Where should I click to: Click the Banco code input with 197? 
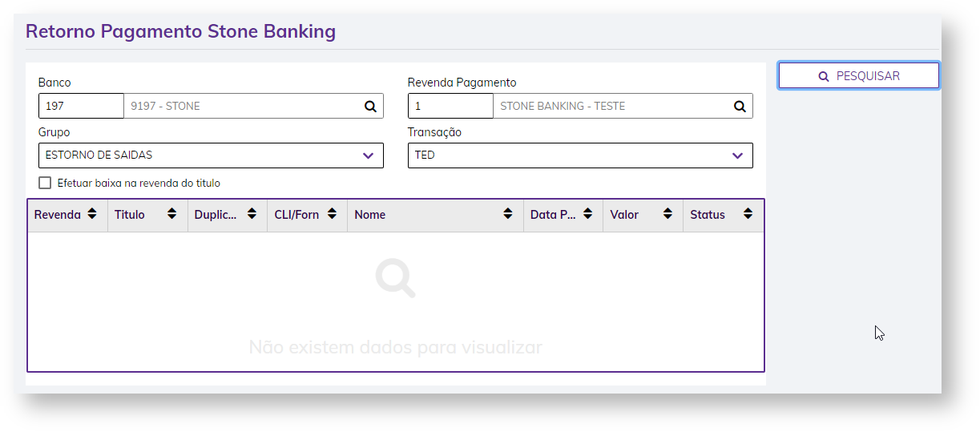(81, 106)
